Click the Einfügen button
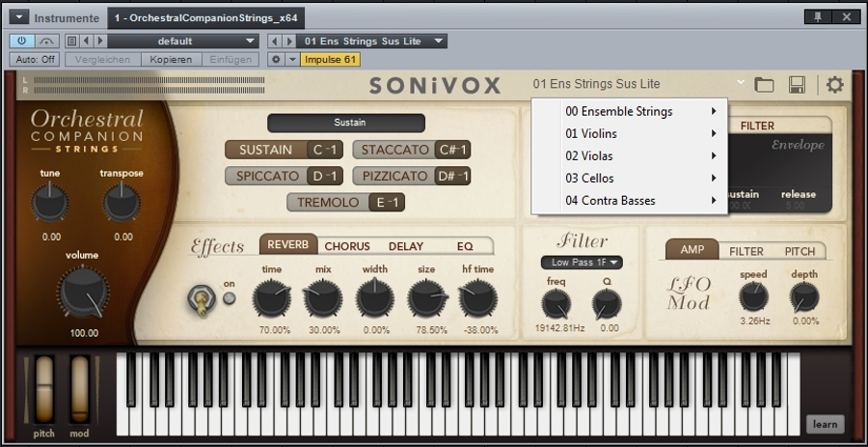This screenshot has width=868, height=447. [x=231, y=59]
